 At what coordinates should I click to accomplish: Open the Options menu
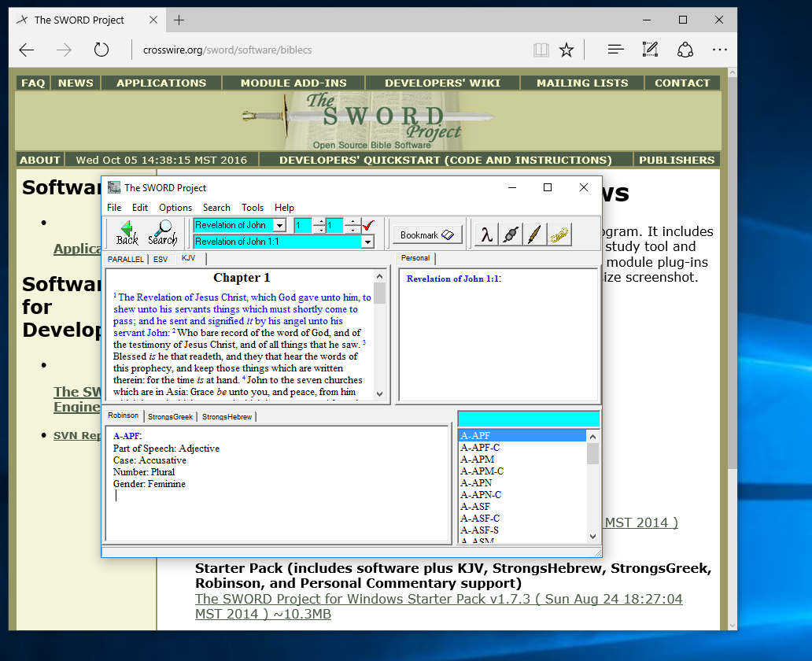[x=175, y=208]
